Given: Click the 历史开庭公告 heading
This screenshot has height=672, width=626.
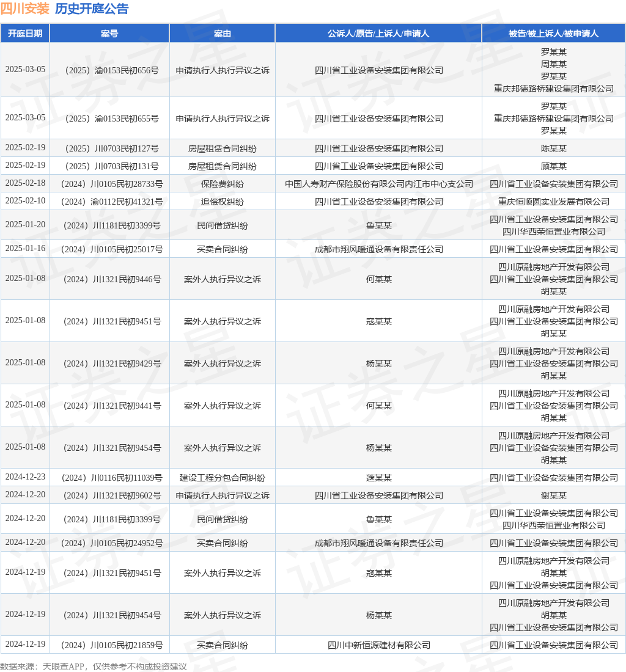Looking at the screenshot, I should coord(92,9).
